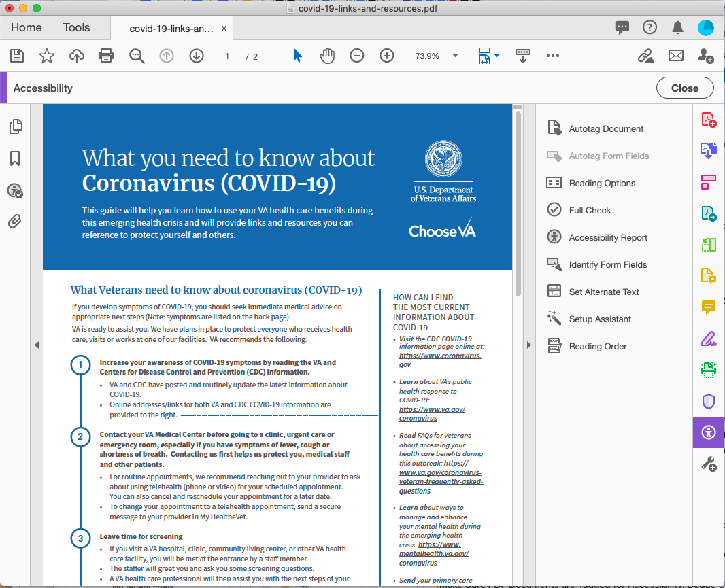Open the www.coronavirus.gov link
Screen dimensions: 725x588
(x=441, y=360)
